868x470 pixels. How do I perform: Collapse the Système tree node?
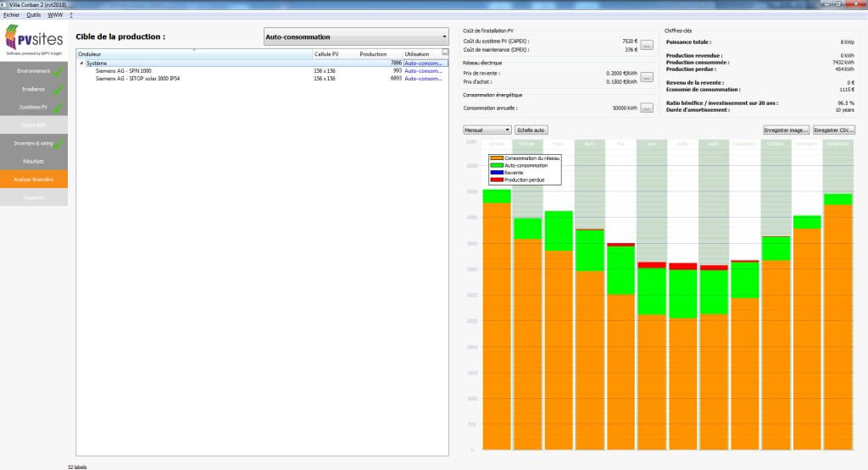(x=82, y=64)
